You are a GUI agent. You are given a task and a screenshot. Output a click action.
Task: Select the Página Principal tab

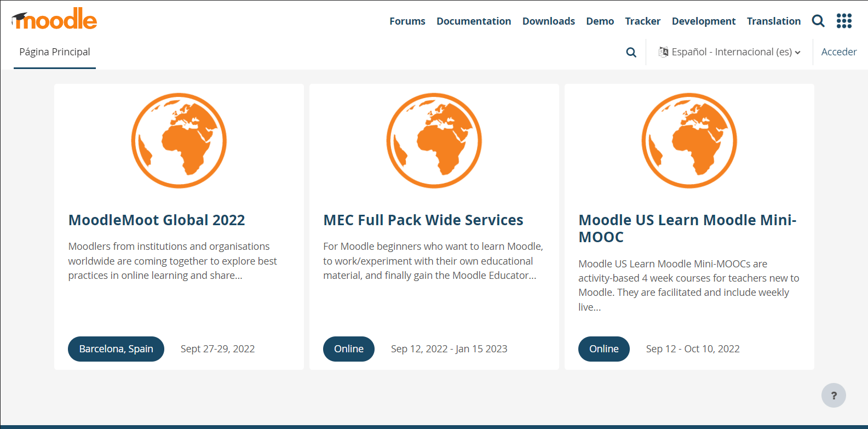[x=55, y=52]
